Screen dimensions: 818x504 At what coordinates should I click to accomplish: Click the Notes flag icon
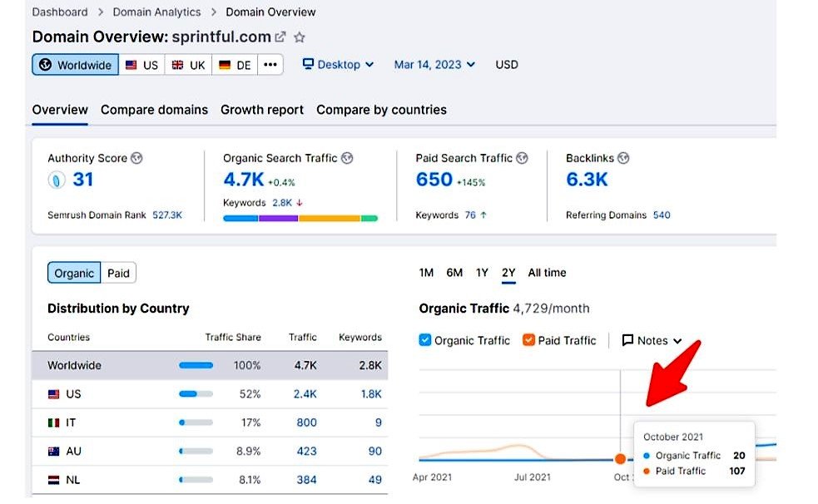point(627,340)
